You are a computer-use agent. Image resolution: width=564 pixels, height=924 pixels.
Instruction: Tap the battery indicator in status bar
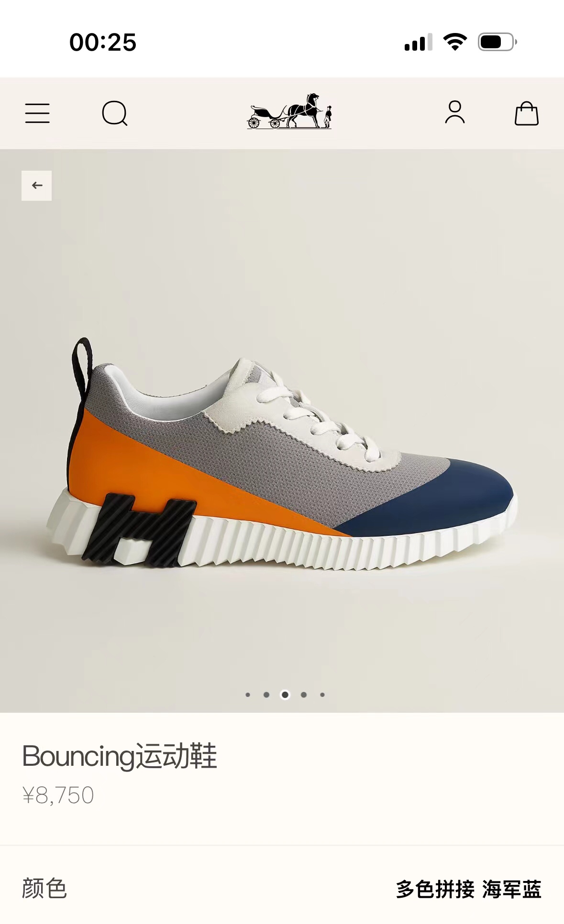[x=498, y=42]
